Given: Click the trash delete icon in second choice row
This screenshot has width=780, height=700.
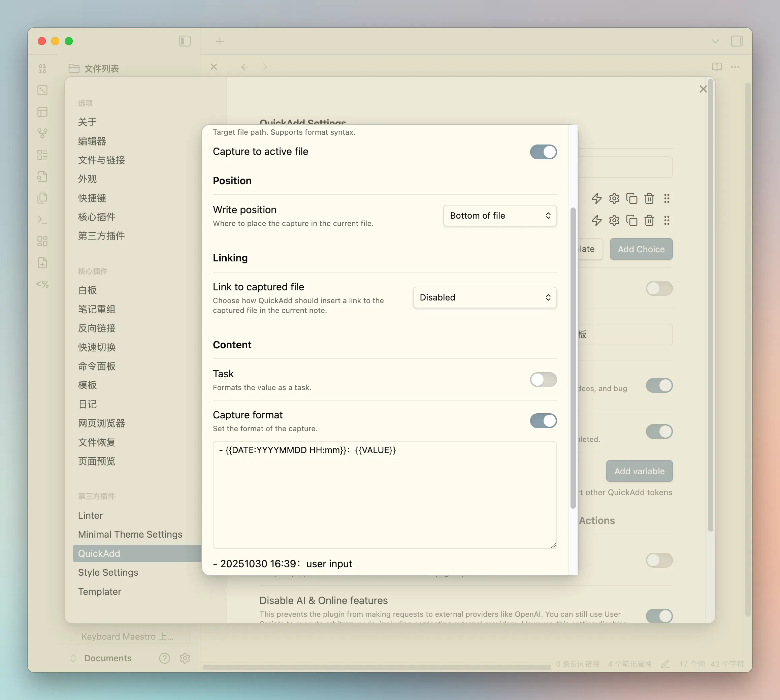Looking at the screenshot, I should click(649, 220).
